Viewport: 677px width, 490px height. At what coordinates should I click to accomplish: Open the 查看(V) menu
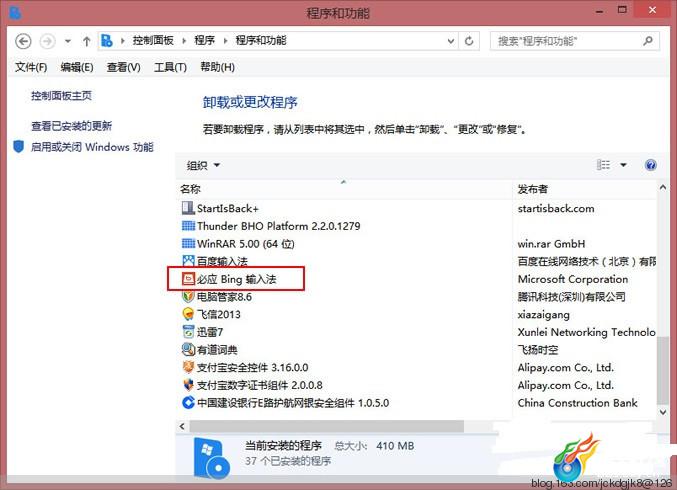coord(123,67)
